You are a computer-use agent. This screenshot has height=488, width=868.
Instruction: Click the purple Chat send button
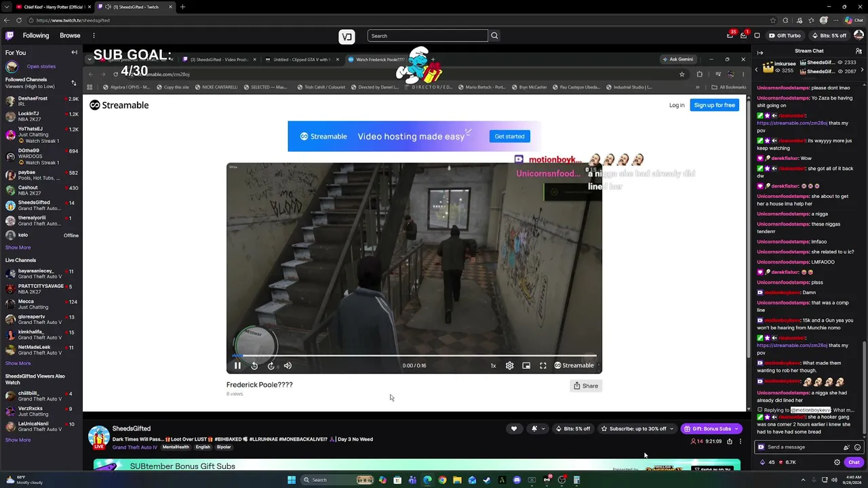[x=854, y=462]
